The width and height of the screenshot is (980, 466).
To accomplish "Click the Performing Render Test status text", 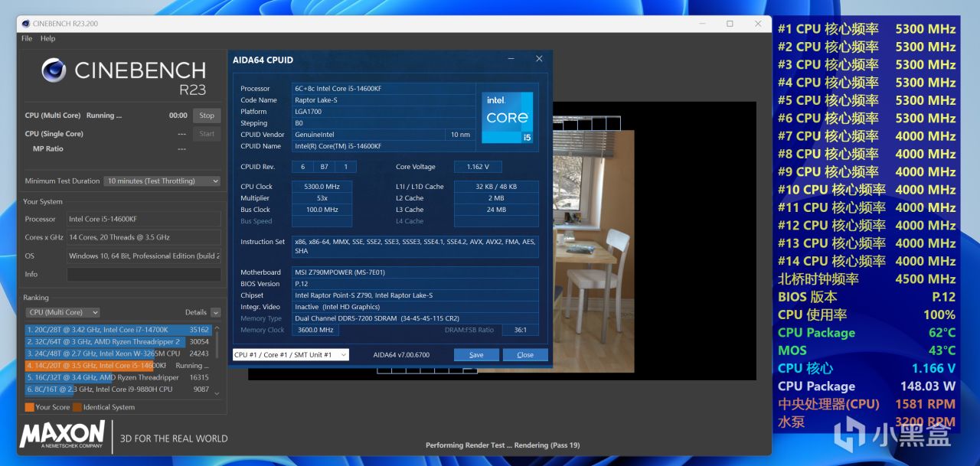I will [502, 445].
